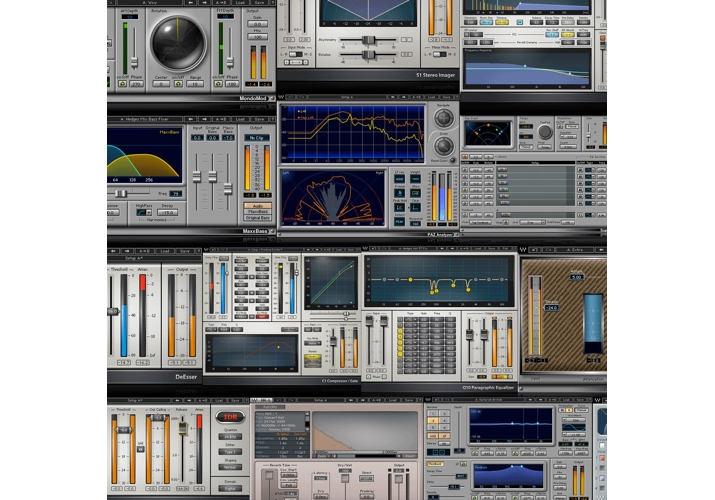Viewport: 715px width, 500px height.
Task: Click the Weight button in PAZ Analyzer
Action: click(415, 179)
